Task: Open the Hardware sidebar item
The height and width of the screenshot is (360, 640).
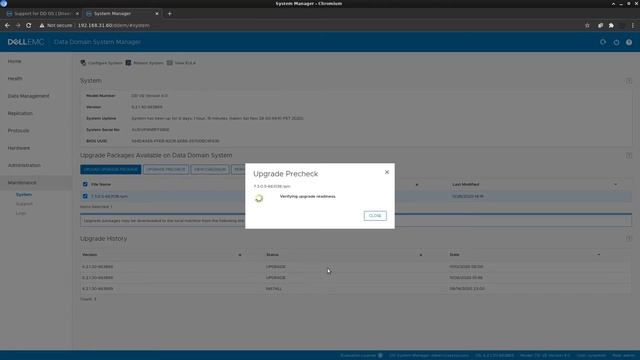Action: [19, 148]
